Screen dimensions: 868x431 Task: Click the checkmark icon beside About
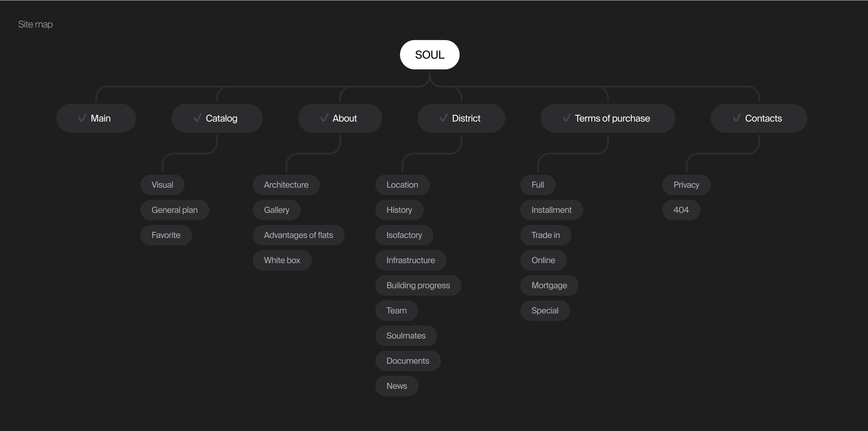324,118
